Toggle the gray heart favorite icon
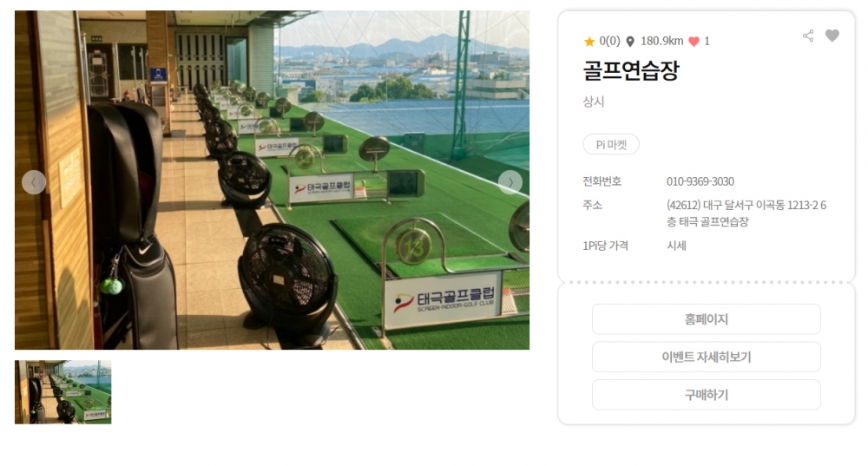 coord(832,36)
